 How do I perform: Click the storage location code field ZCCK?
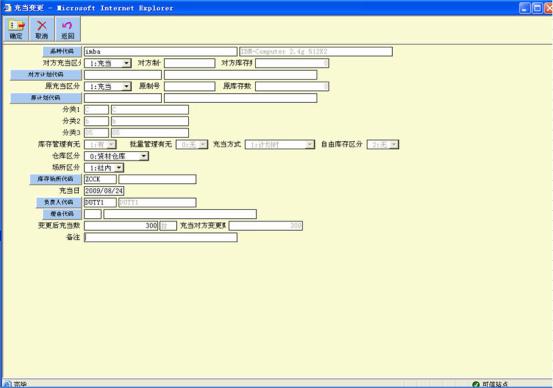click(x=100, y=179)
